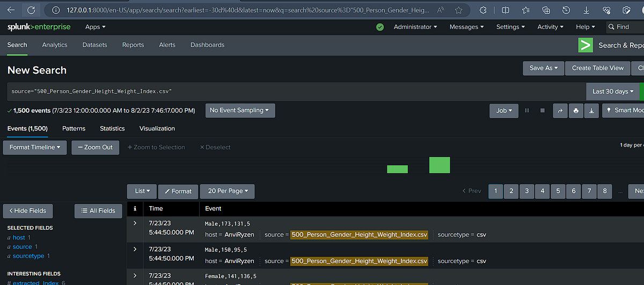This screenshot has width=644, height=285.
Task: Click the host field in Selected Fields
Action: pyautogui.click(x=19, y=237)
